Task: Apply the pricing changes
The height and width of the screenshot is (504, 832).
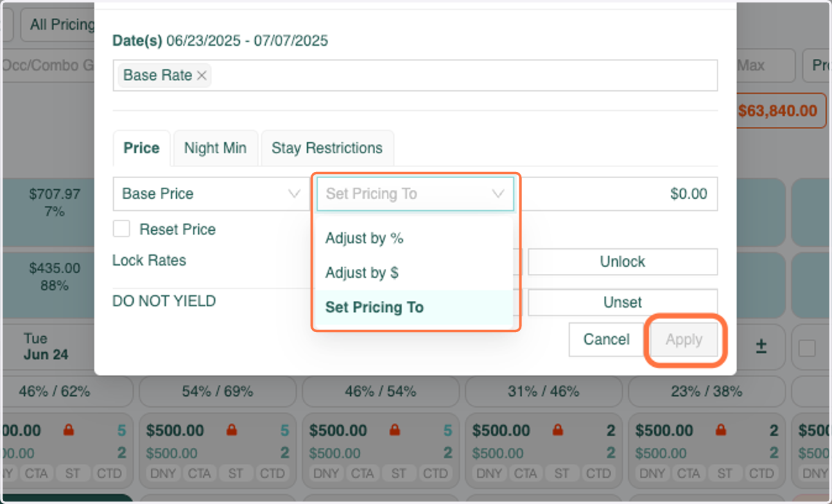Action: coord(684,340)
